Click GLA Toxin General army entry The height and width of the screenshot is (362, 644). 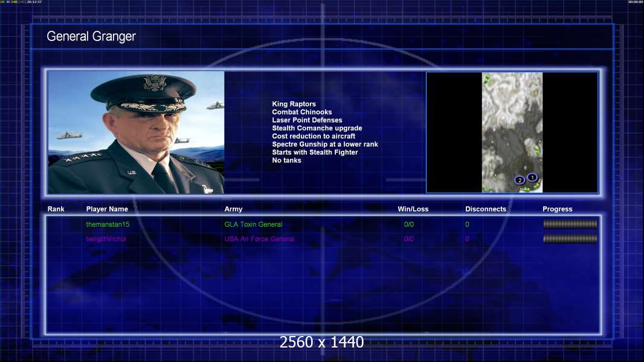click(253, 224)
